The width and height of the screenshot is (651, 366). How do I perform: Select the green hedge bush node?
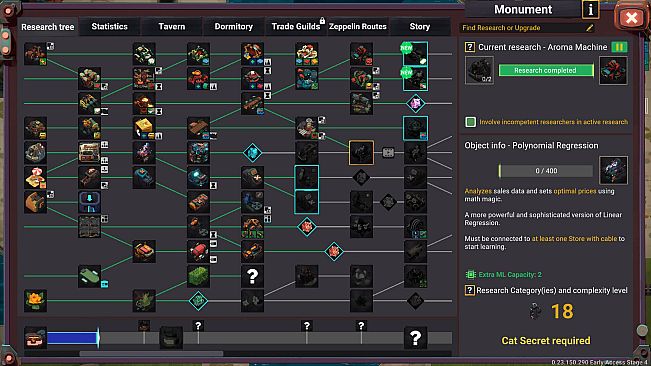[x=198, y=276]
